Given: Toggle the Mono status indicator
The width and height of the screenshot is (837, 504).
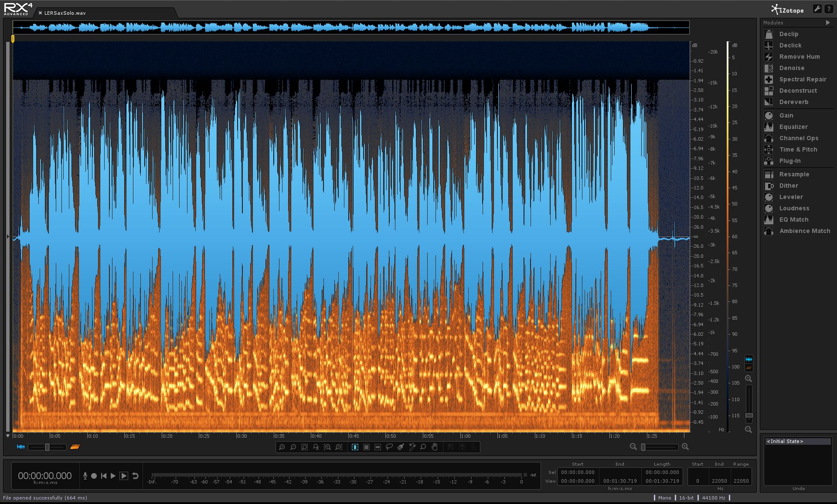Looking at the screenshot, I should [x=668, y=497].
